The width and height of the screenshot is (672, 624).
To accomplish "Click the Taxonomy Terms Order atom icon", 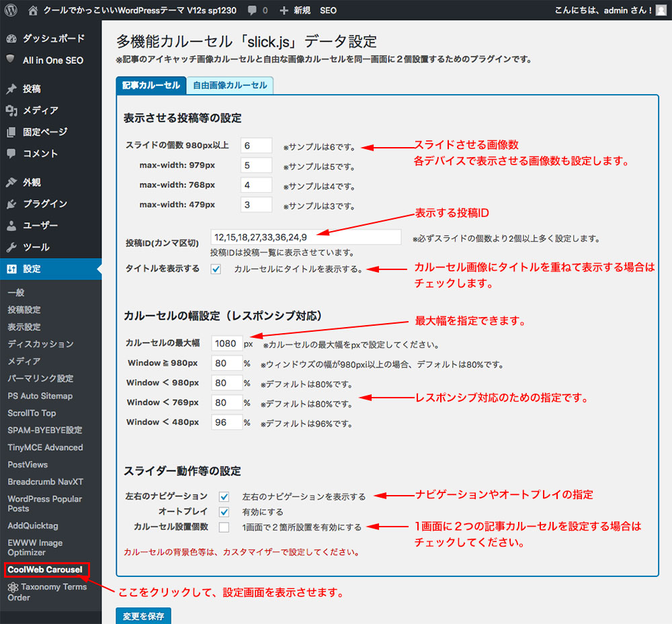I will pos(13,587).
